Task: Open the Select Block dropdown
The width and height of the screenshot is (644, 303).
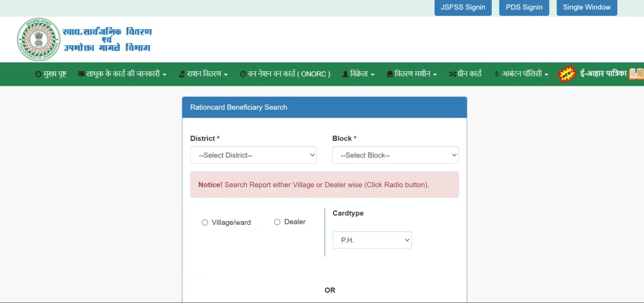Action: pyautogui.click(x=395, y=155)
